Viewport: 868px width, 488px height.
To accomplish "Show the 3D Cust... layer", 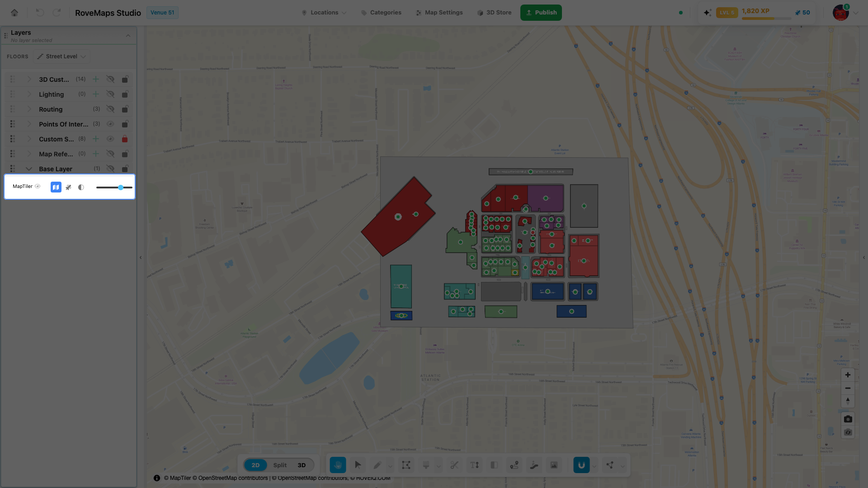I will [110, 80].
